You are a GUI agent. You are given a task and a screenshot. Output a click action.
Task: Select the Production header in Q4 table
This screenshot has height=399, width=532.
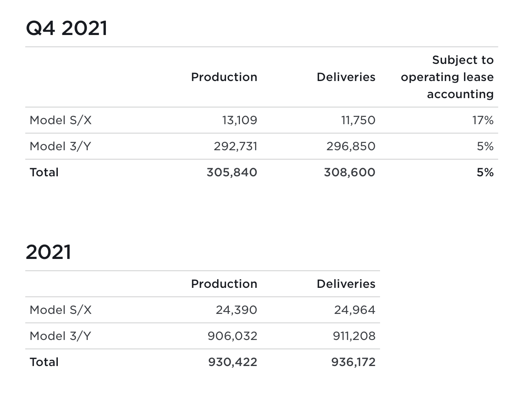[x=224, y=77]
